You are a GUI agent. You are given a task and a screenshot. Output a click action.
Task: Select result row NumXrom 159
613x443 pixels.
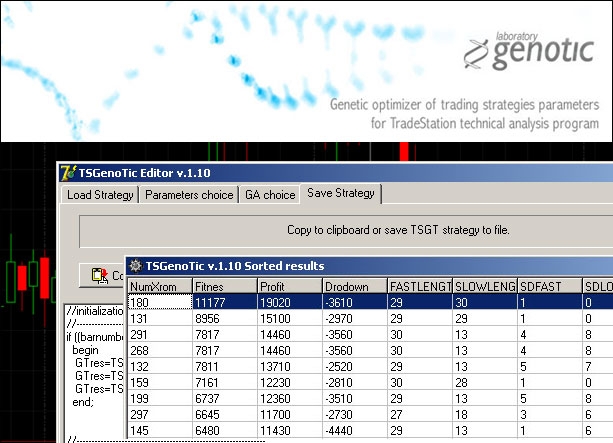(x=370, y=383)
